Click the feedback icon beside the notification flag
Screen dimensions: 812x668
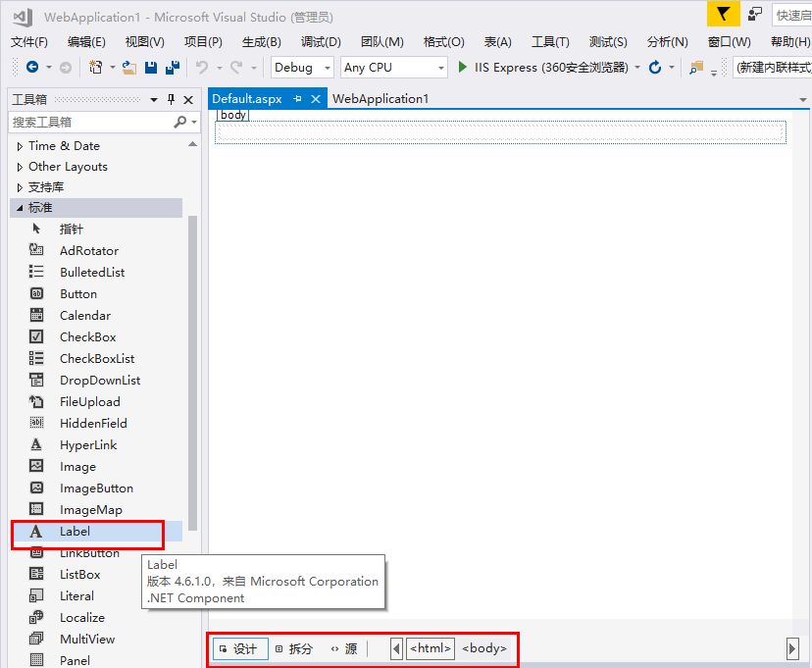tap(754, 14)
